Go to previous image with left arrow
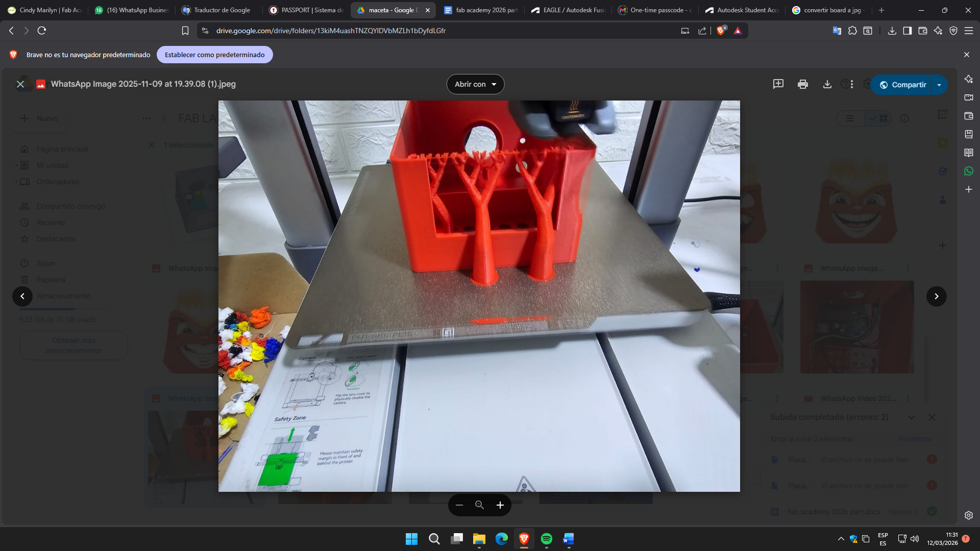This screenshot has height=551, width=980. (x=22, y=296)
